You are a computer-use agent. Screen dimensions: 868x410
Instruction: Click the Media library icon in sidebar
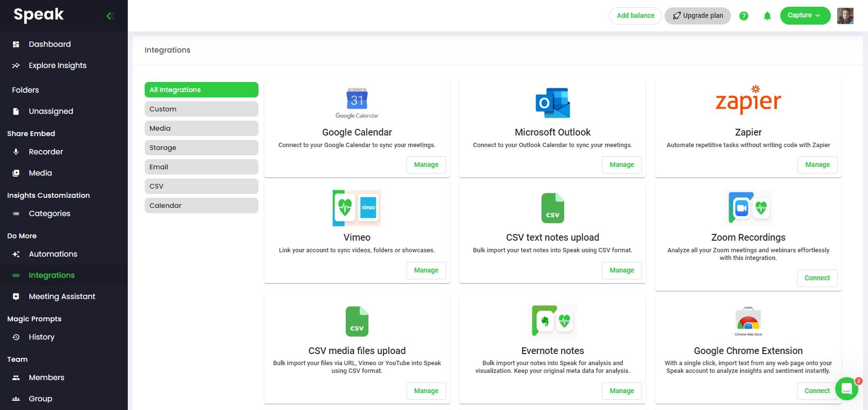pyautogui.click(x=16, y=173)
